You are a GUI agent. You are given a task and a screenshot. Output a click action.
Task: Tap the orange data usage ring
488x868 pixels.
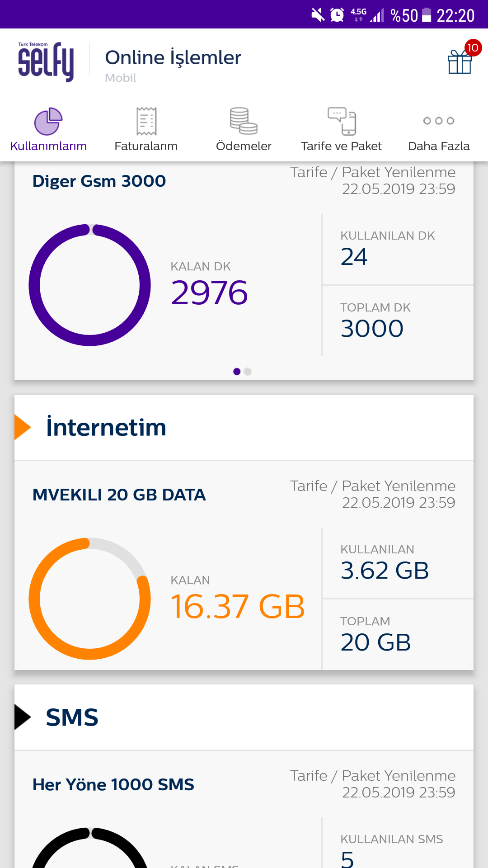[x=90, y=599]
